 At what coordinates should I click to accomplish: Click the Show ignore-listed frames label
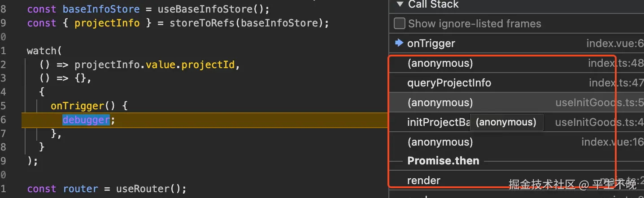474,24
